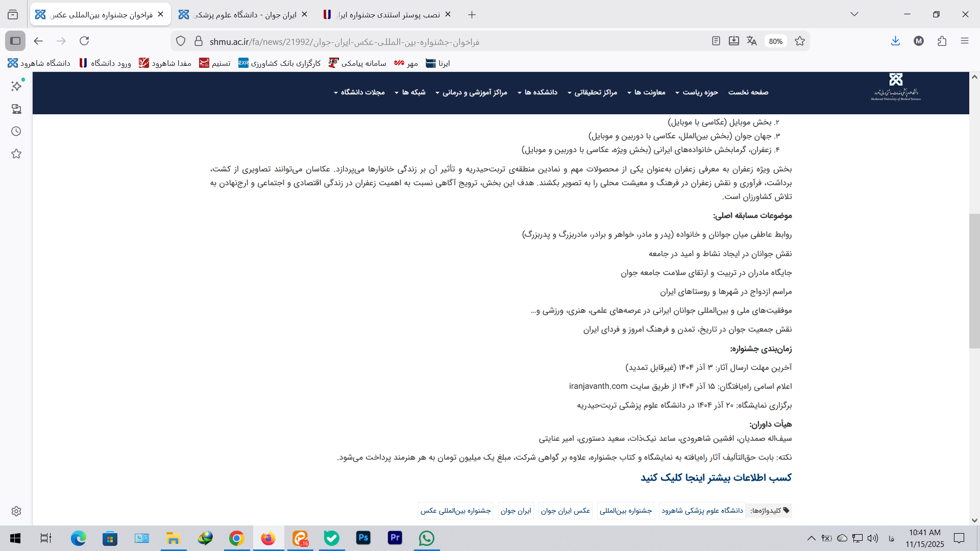Click the tracking protection shield icon

click(181, 41)
